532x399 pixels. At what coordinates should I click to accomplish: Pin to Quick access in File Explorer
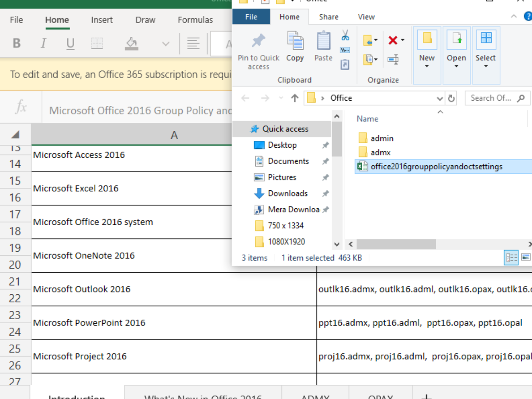click(x=258, y=51)
